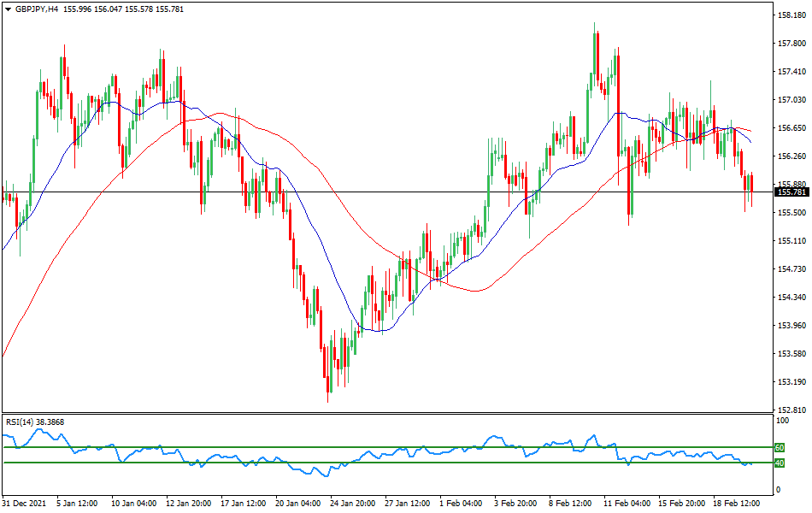Click the triangle arrow beside GBPJPY,H4
This screenshot has width=812, height=513.
9,9
